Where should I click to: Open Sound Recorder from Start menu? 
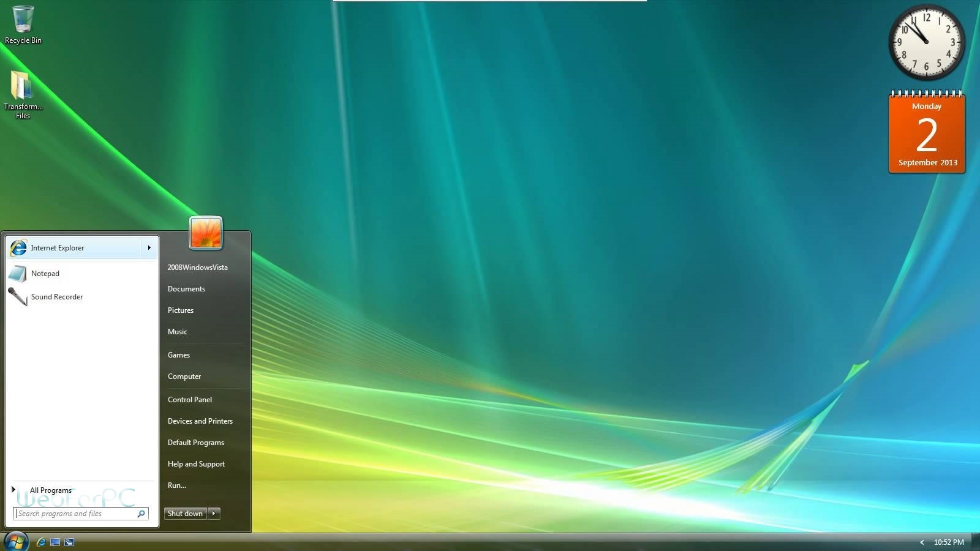click(x=56, y=297)
